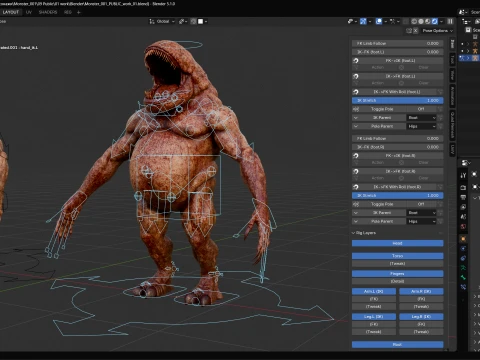Switch viewport to solid shading
The height and width of the screenshot is (360, 480).
[x=421, y=21]
